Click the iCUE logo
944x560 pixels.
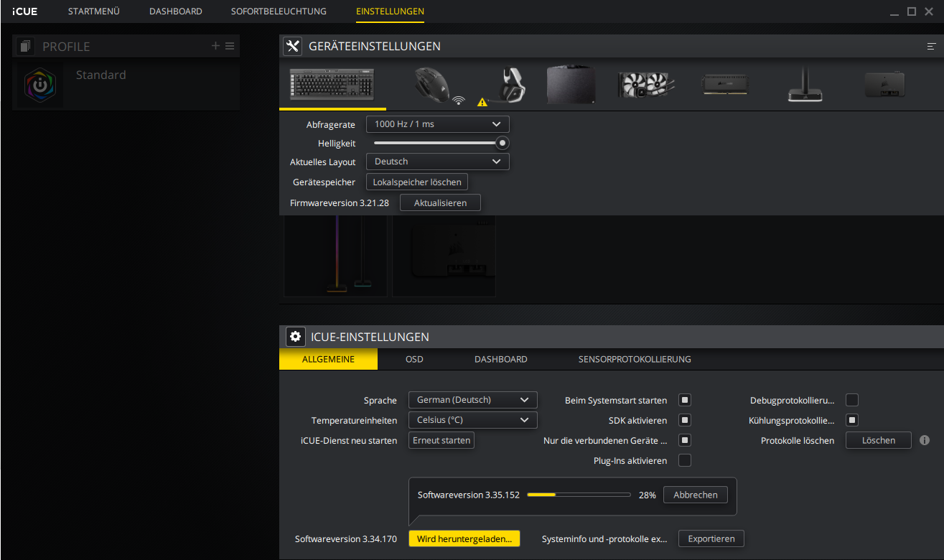pyautogui.click(x=25, y=11)
